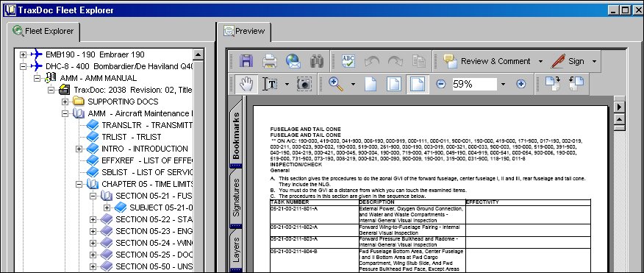Click the Copy pages icon
The image size is (644, 273).
click(x=419, y=61)
